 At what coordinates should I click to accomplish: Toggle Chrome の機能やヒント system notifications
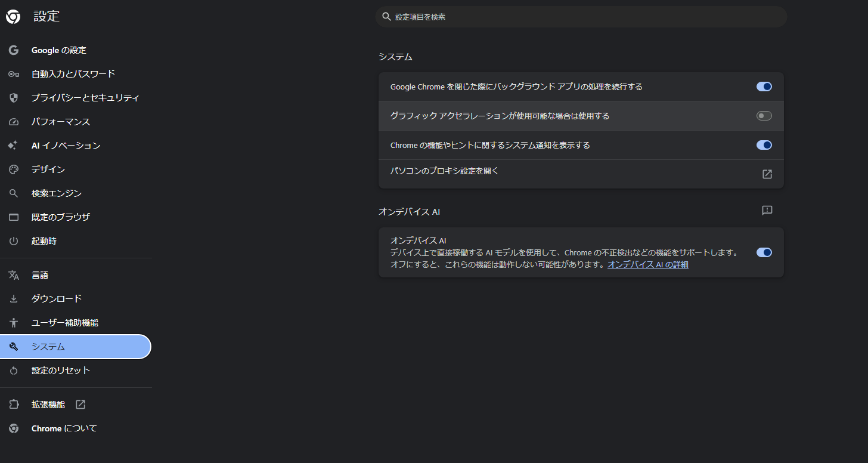764,145
